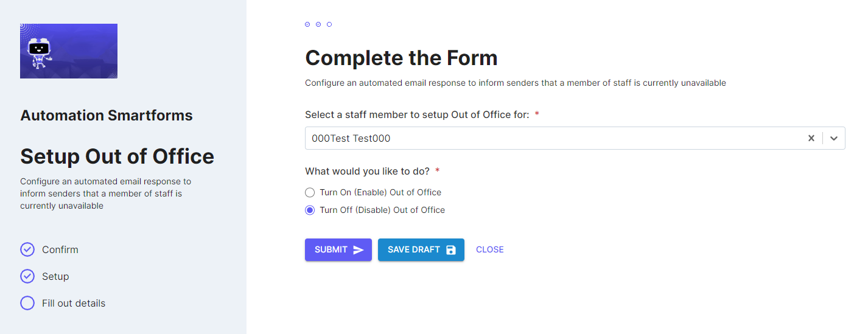868x334 pixels.
Task: Click the CLOSE link
Action: pos(490,249)
